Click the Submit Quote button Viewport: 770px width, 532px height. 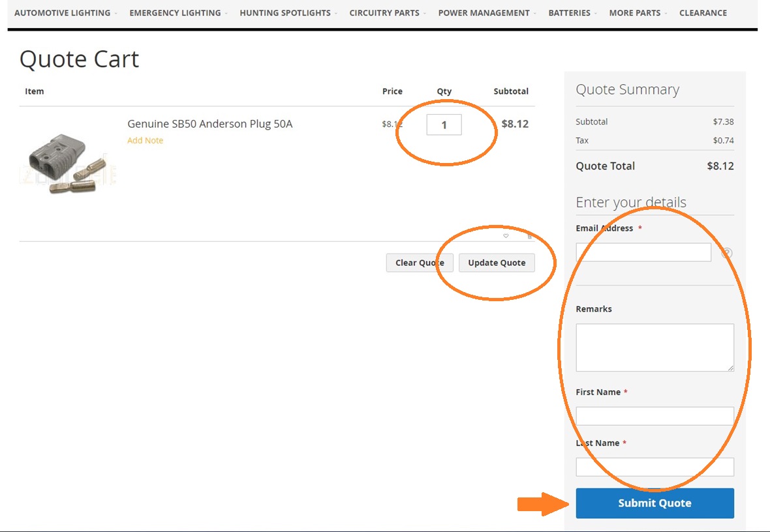pyautogui.click(x=654, y=503)
